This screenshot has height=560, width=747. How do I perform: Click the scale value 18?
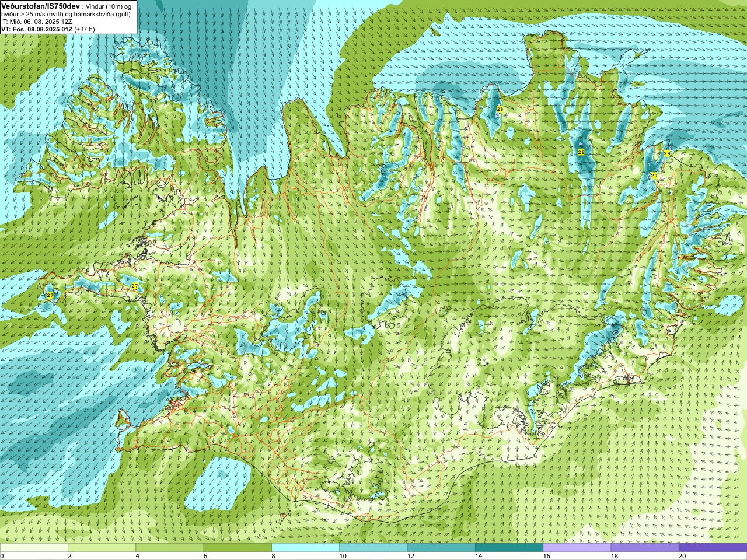coord(615,556)
